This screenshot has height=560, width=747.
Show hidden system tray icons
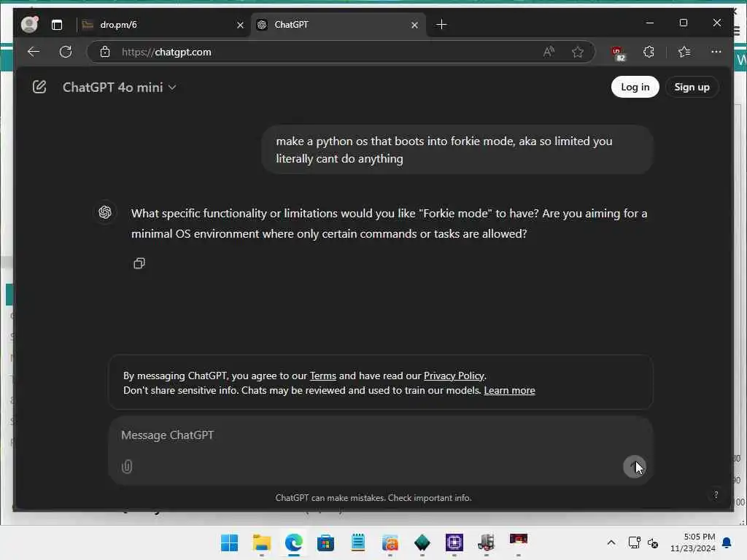click(611, 542)
